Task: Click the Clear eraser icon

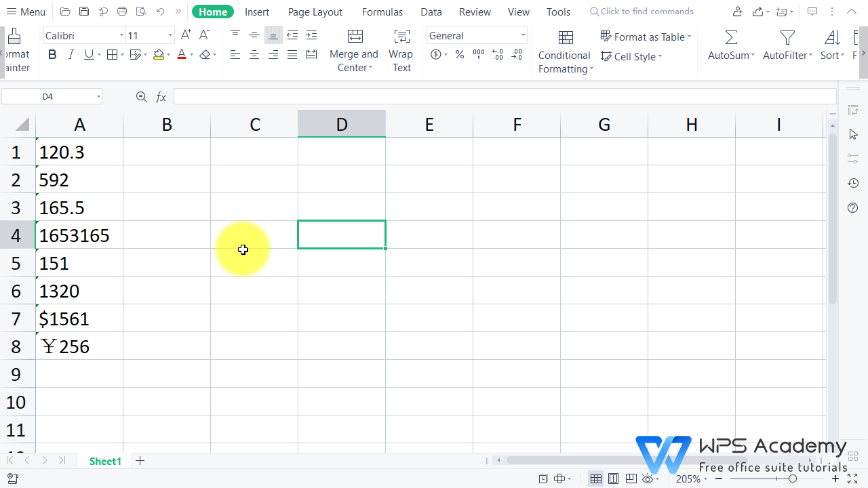Action: (x=205, y=55)
